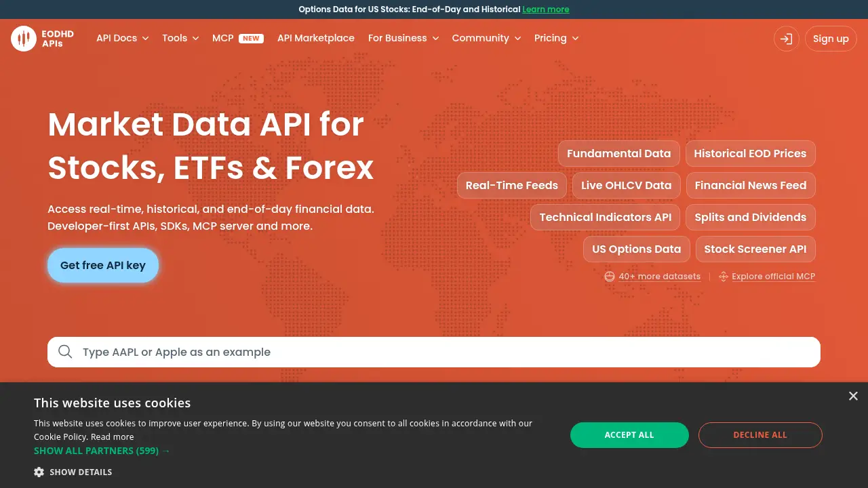The width and height of the screenshot is (868, 488).
Task: Open the Learn more link in top banner
Action: click(x=546, y=9)
